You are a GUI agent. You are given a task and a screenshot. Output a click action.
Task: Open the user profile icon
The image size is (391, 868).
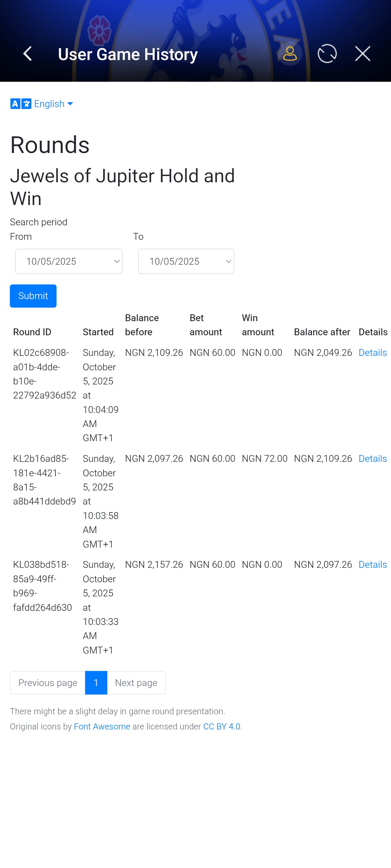click(x=290, y=54)
